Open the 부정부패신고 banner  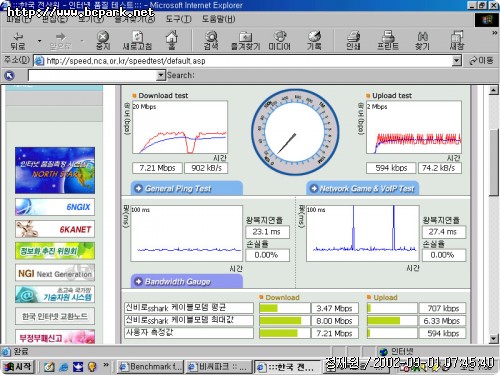(x=55, y=337)
